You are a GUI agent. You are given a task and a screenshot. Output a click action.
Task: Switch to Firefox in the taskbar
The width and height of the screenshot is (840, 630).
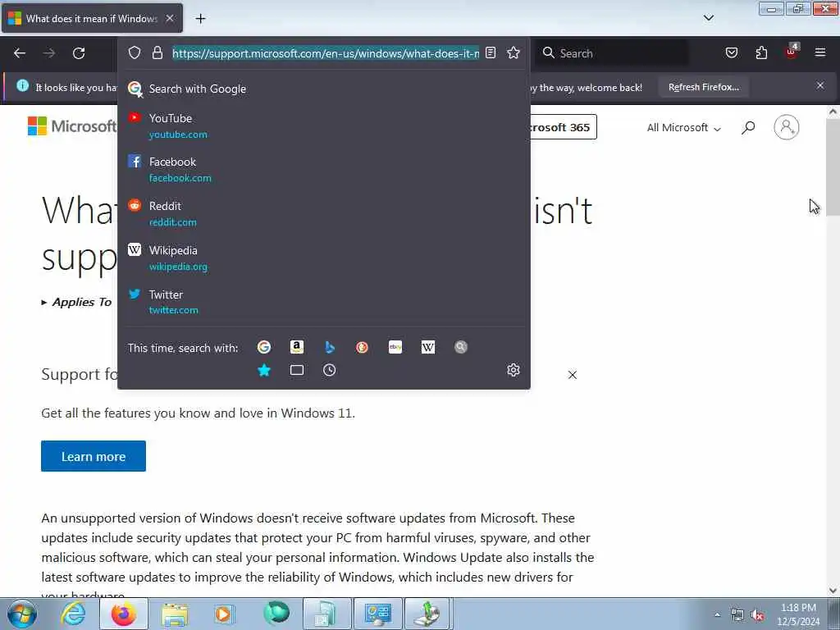[124, 614]
